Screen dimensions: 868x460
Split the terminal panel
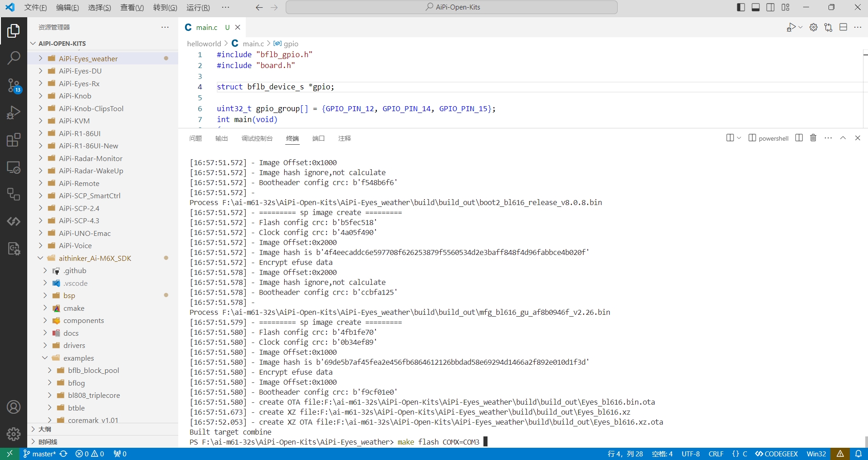[x=799, y=138]
